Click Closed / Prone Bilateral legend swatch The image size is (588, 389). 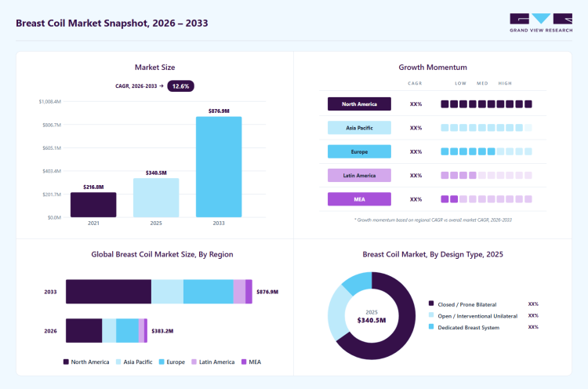[431, 303]
